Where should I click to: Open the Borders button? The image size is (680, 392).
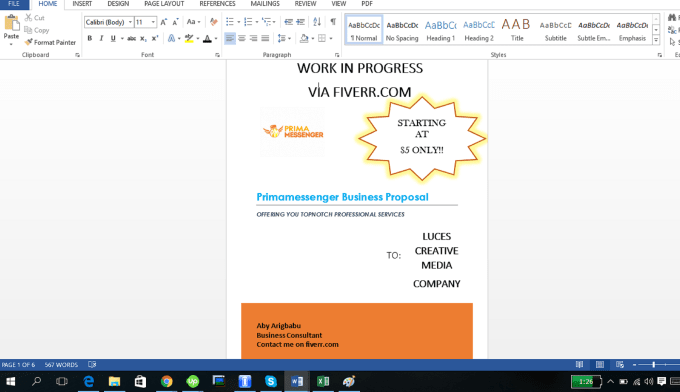coord(322,39)
